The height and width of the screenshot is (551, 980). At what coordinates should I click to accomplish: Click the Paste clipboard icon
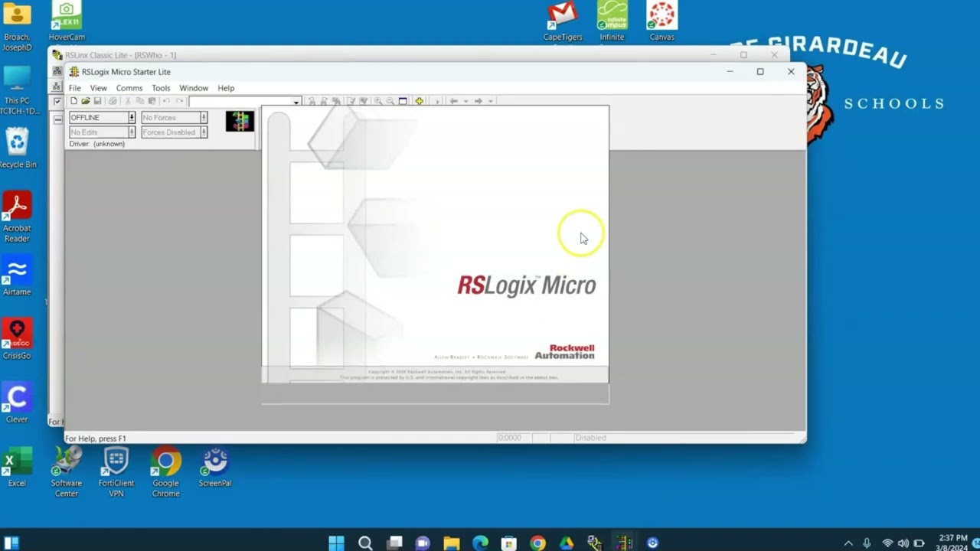tap(152, 101)
